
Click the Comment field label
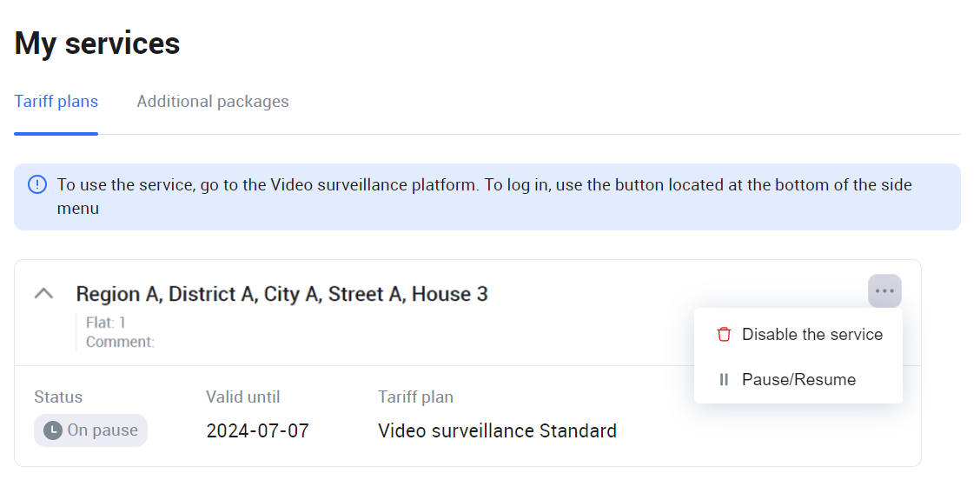coord(120,342)
